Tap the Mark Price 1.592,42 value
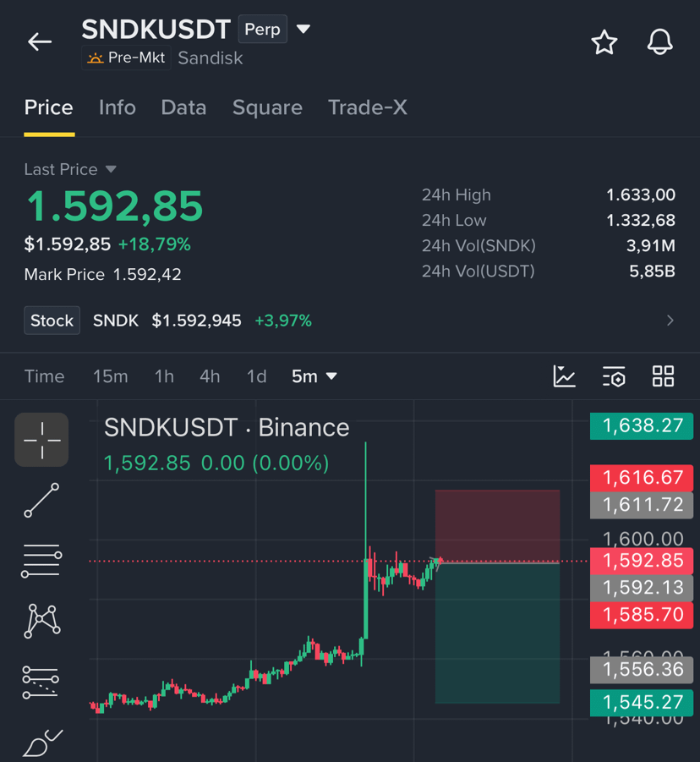The width and height of the screenshot is (700, 762). 147,275
